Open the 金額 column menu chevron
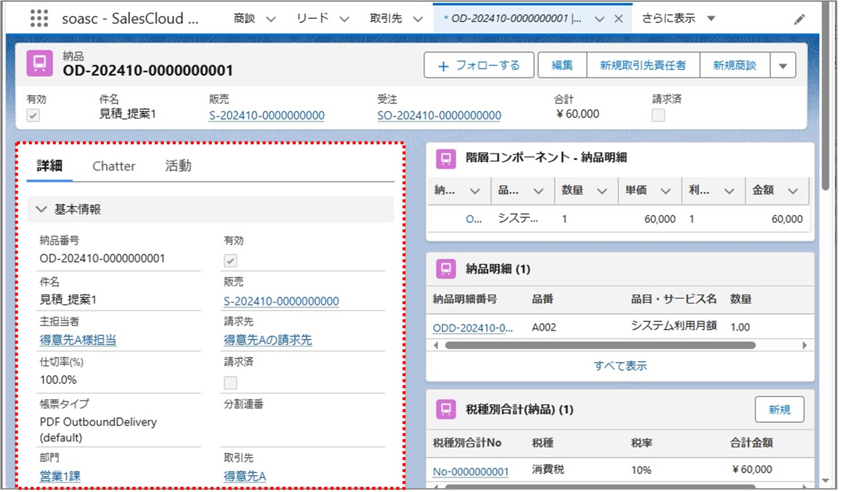The image size is (868, 492). 793,191
